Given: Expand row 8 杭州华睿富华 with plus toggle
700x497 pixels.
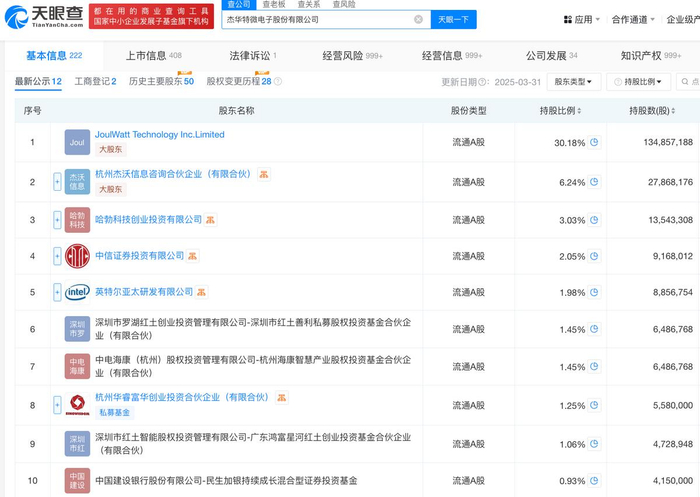Looking at the screenshot, I should pos(57,402).
